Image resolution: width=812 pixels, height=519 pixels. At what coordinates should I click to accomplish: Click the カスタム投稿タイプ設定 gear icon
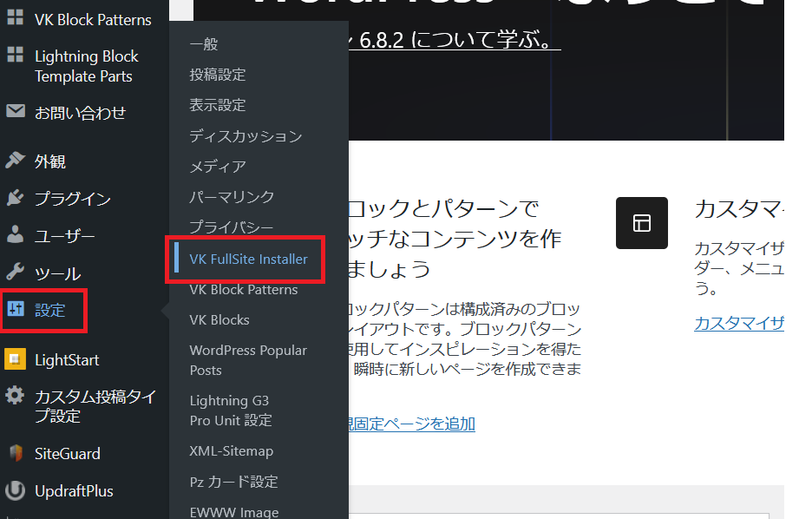click(x=15, y=395)
